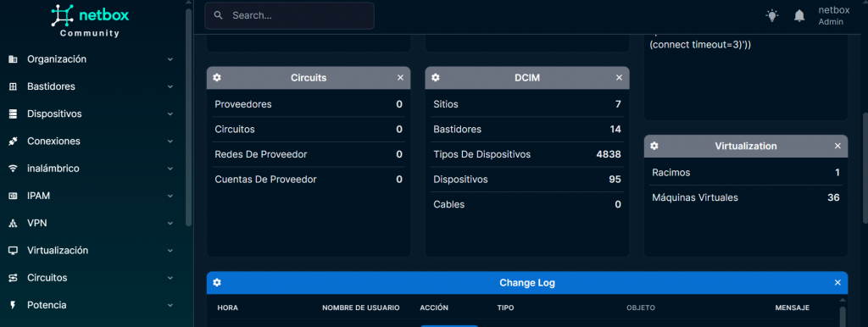Expand the Bastidores menu chevron
This screenshot has height=327, width=868.
170,87
